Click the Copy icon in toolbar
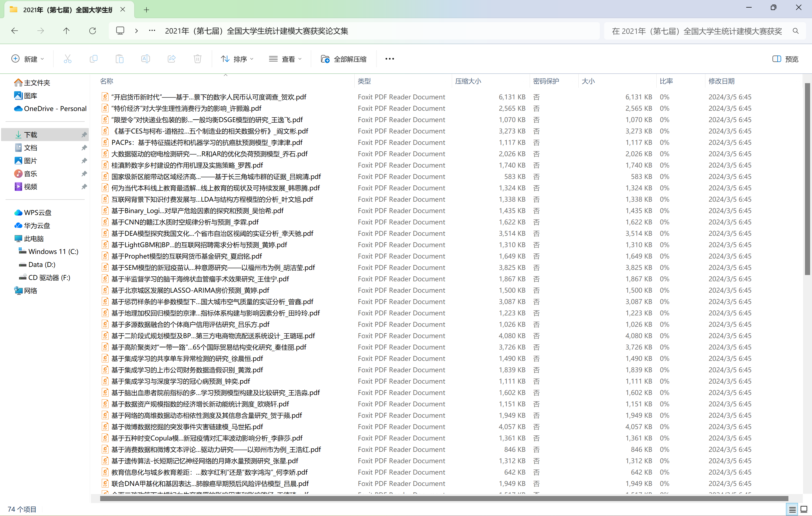812x516 pixels. click(x=93, y=59)
